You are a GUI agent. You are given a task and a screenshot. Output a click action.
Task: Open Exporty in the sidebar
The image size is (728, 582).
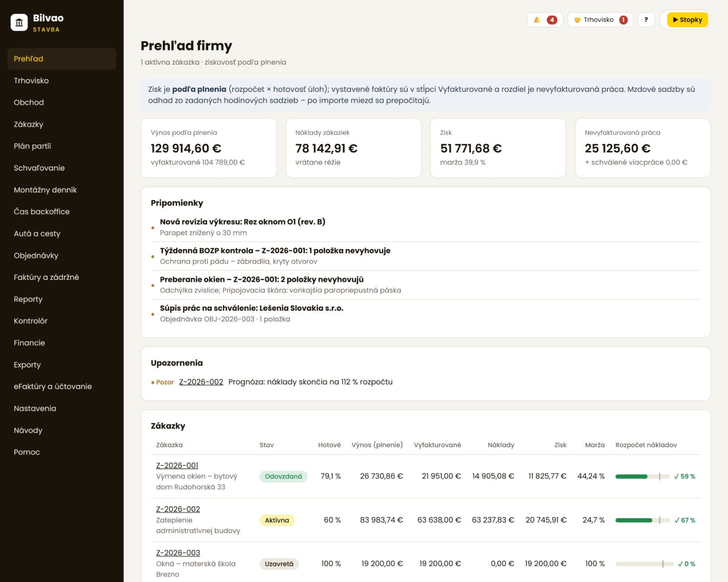coord(61,364)
